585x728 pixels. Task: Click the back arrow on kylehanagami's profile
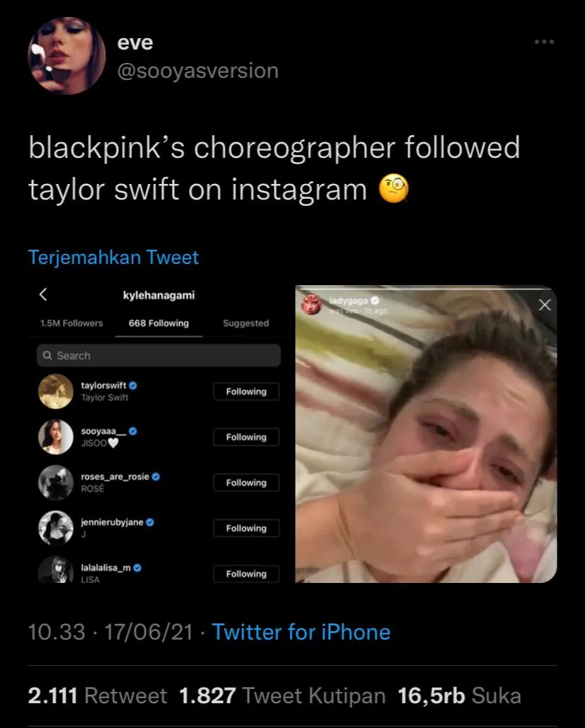(x=43, y=294)
